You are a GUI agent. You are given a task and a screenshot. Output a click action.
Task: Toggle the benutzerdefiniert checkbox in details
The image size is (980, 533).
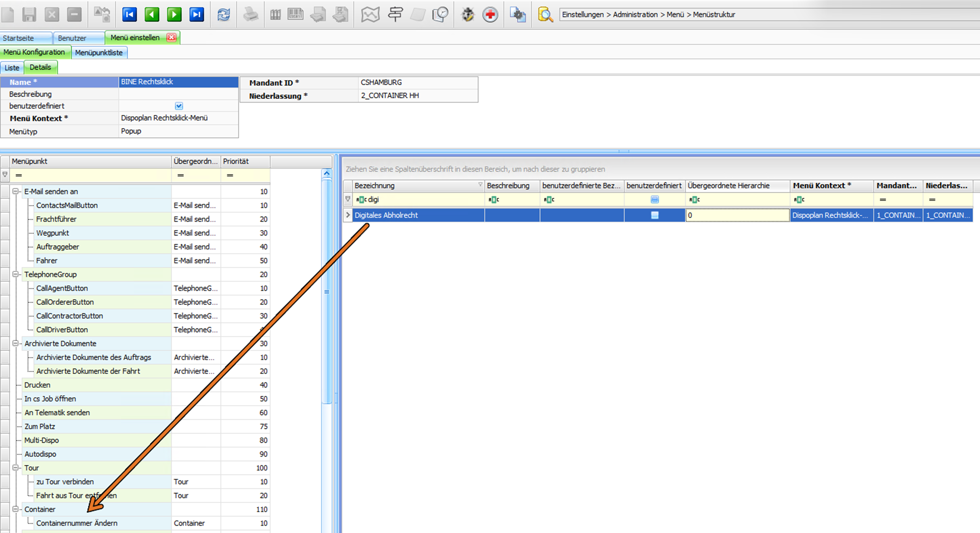(179, 106)
